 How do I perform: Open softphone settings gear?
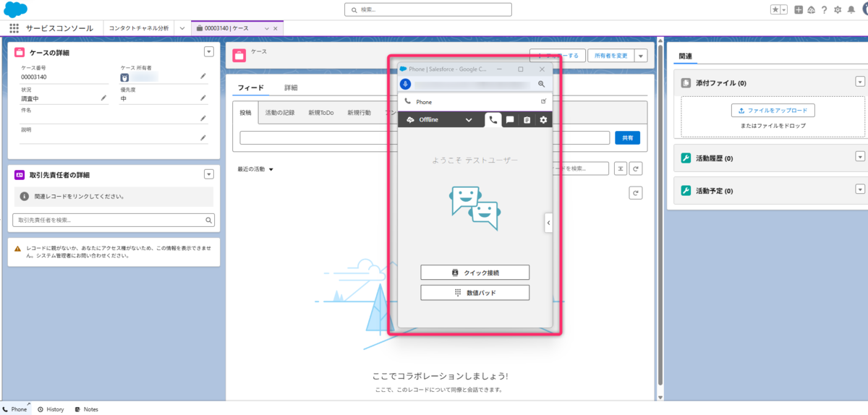543,120
